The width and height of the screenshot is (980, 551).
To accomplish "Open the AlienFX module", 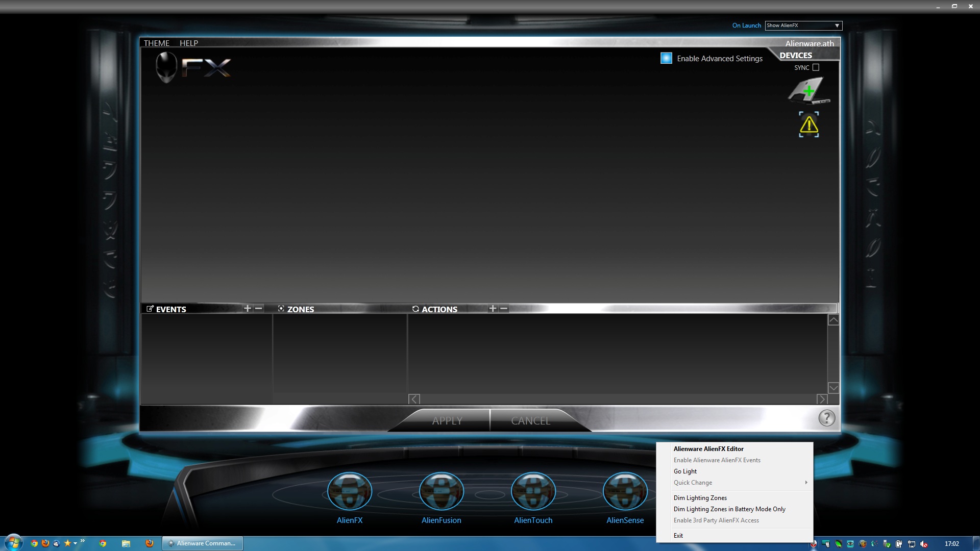I will click(x=350, y=491).
